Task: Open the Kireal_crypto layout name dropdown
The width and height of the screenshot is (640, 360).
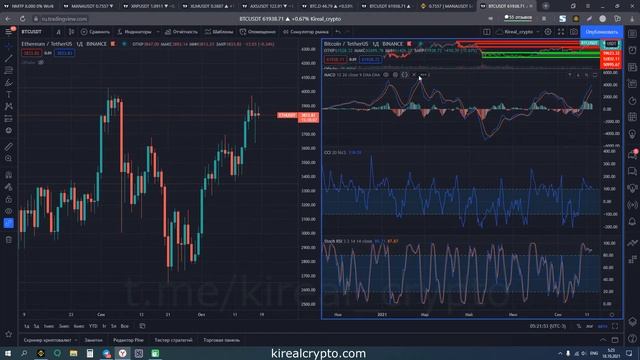Action: click(x=518, y=32)
